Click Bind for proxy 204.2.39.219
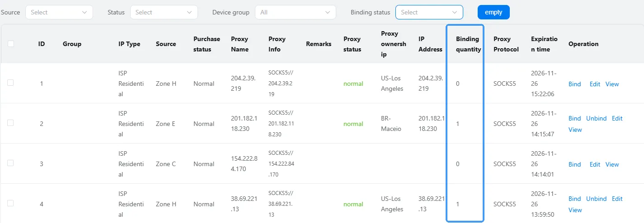The image size is (644, 223). point(575,84)
